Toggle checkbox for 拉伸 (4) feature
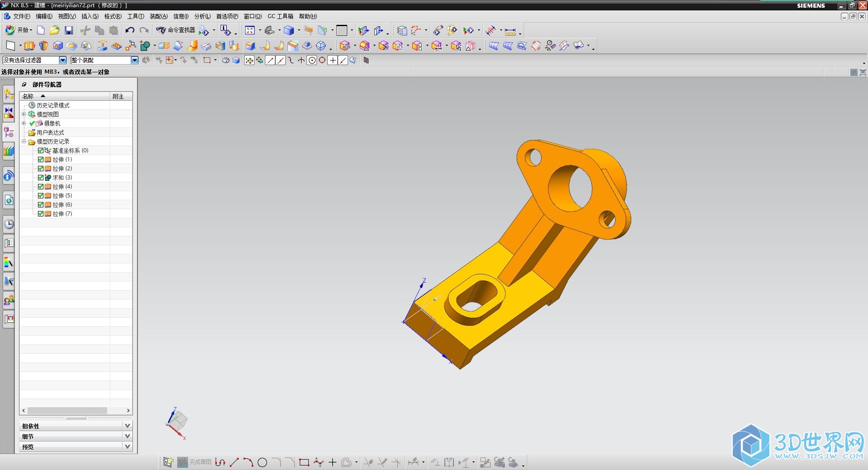 click(x=41, y=187)
